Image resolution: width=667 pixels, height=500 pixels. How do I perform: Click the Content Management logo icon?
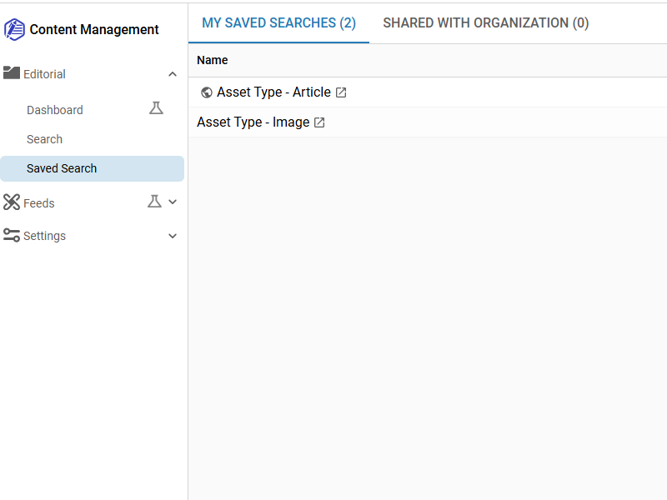point(15,30)
